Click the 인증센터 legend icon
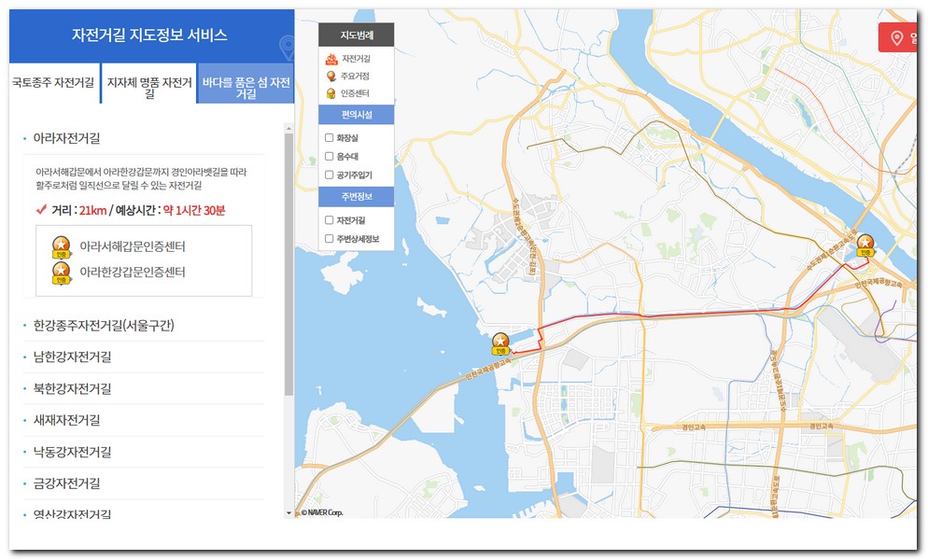The image size is (928, 560). (x=330, y=93)
